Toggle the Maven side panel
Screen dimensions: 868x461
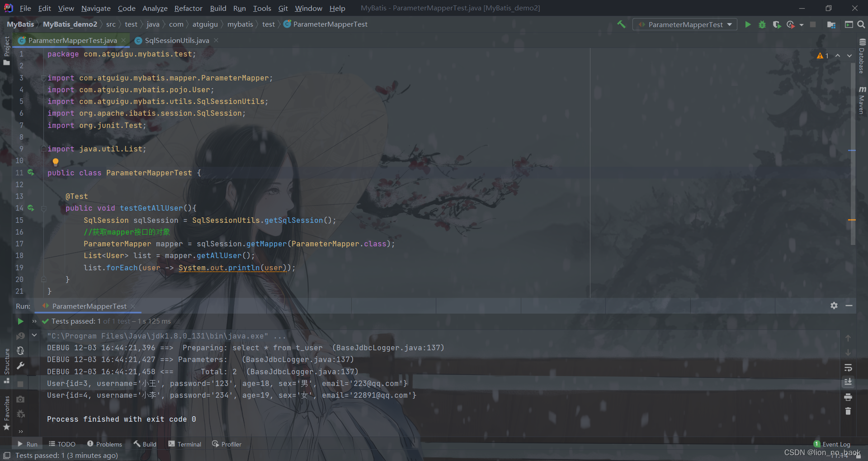tap(862, 100)
